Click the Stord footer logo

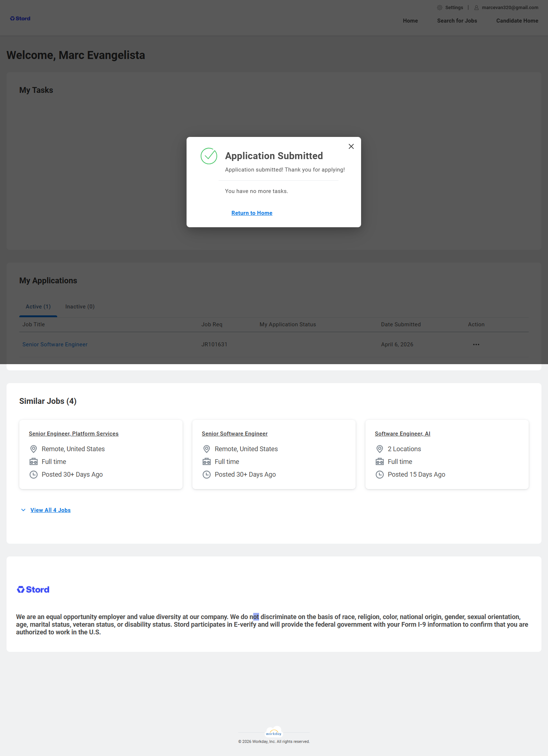[x=33, y=590]
